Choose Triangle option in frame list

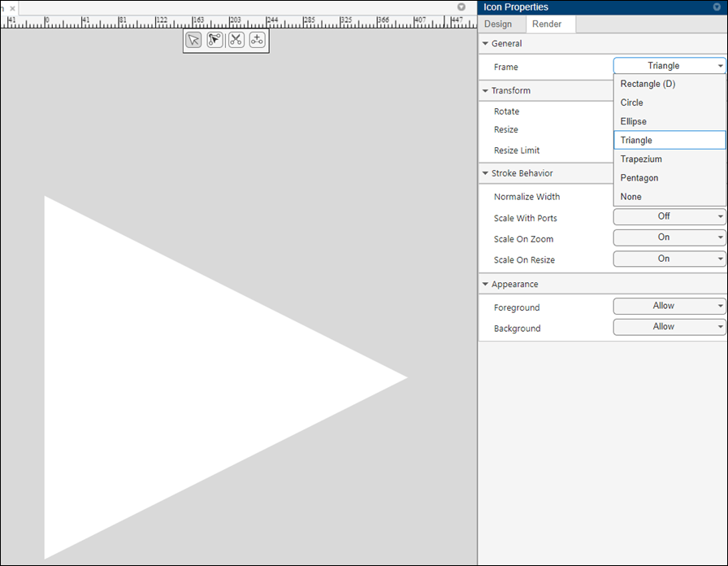669,140
